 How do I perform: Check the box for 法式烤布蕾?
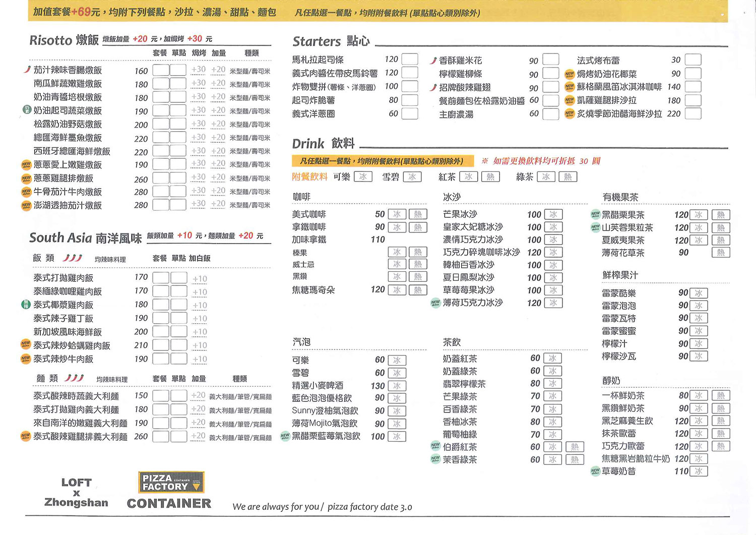point(692,60)
